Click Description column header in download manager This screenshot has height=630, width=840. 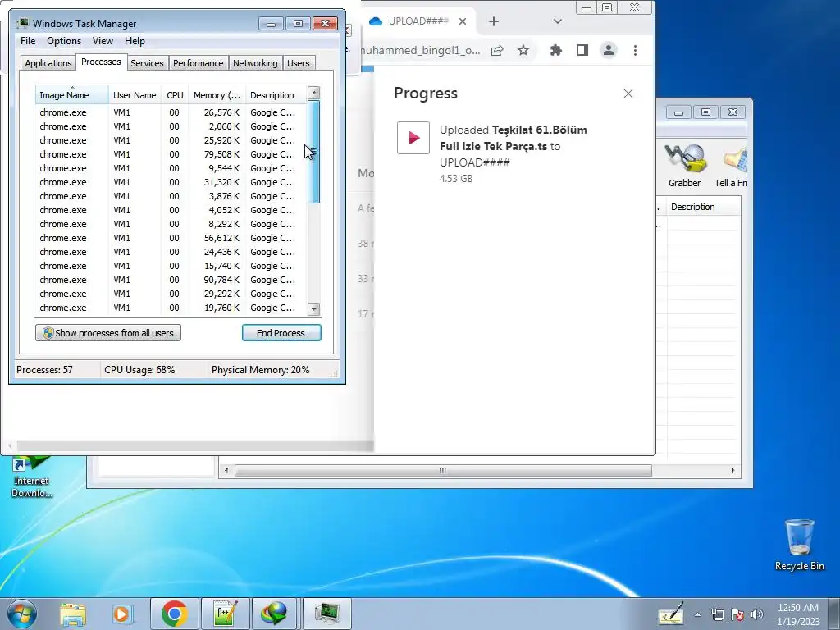pyautogui.click(x=703, y=207)
